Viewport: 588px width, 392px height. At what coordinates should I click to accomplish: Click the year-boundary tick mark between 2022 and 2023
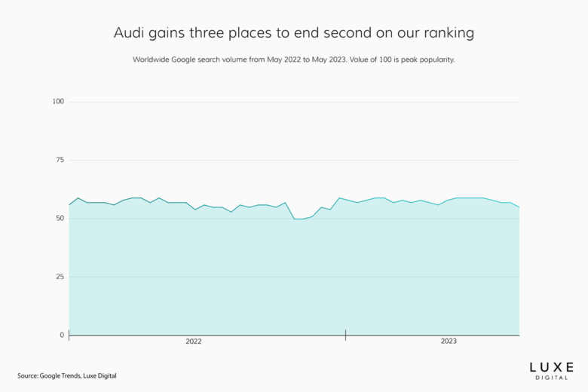coord(345,335)
